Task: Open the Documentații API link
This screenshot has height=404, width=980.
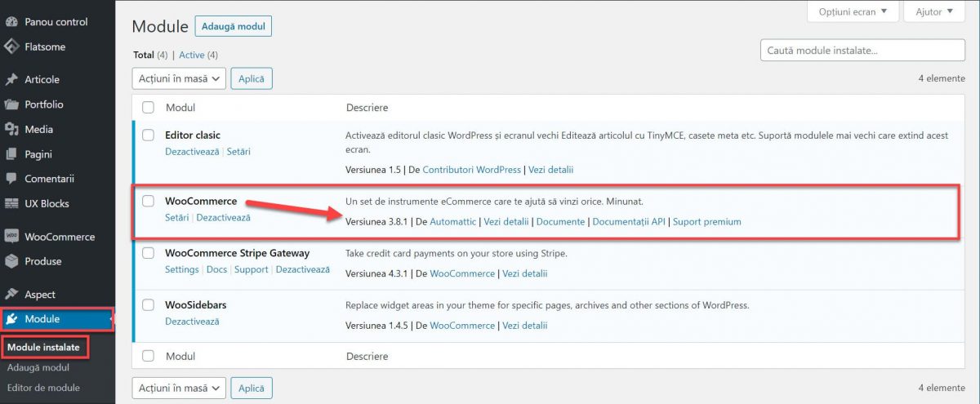Action: click(x=629, y=221)
